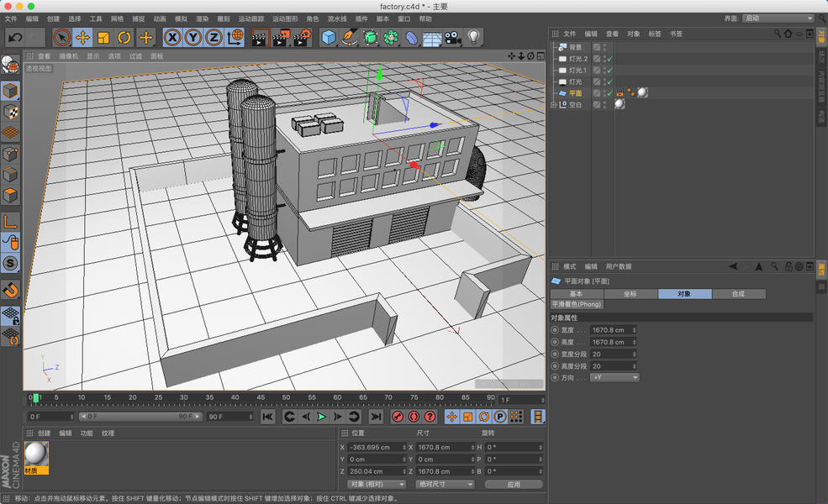Switch to Points mode
Viewport: 828px width, 504px height.
tap(11, 154)
